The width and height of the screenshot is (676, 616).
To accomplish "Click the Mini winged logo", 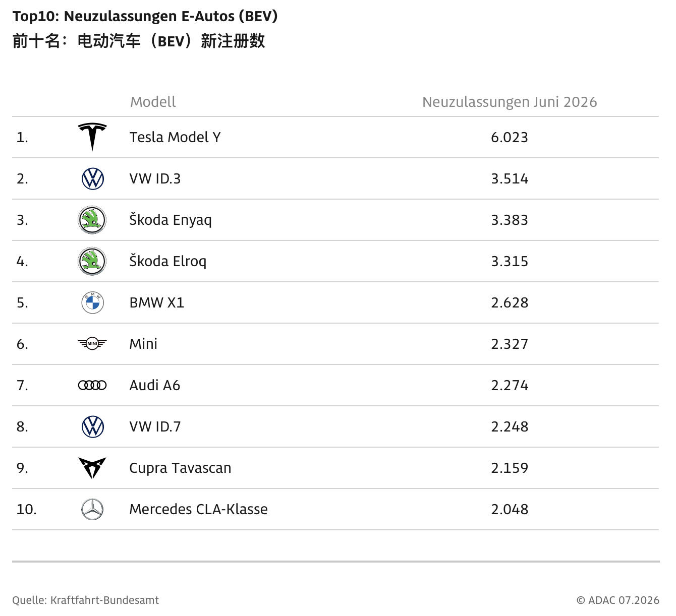I will click(92, 344).
